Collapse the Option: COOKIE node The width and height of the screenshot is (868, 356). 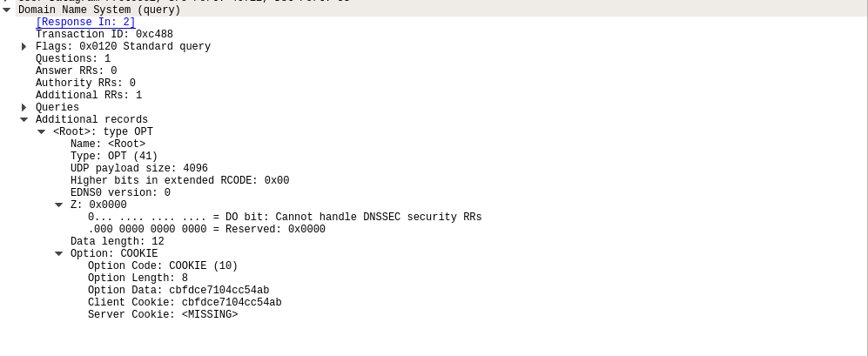tap(58, 253)
